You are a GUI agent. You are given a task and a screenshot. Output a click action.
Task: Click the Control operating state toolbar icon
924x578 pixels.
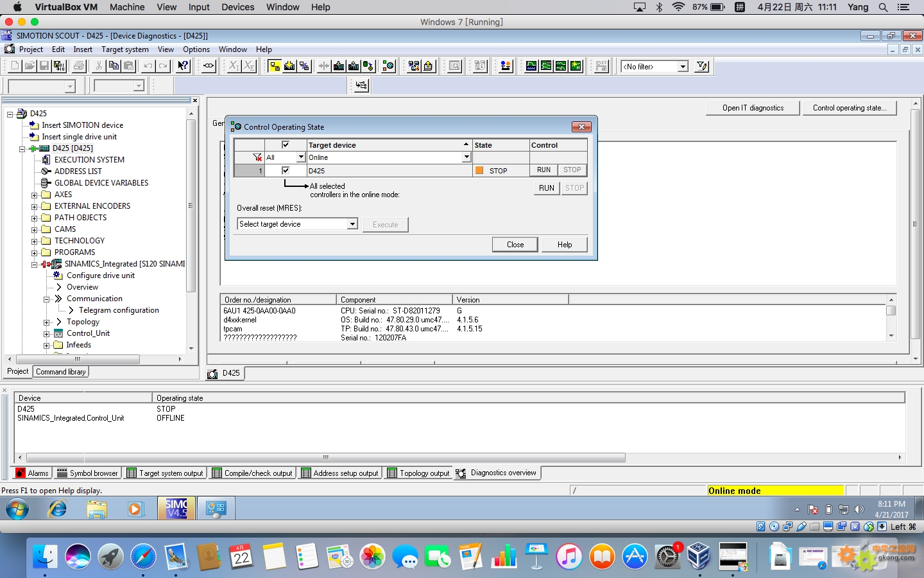(388, 66)
